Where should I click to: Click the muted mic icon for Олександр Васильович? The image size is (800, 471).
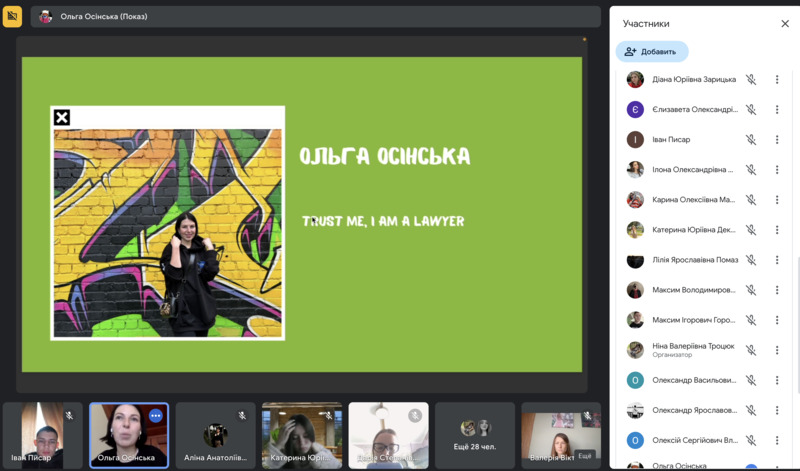click(751, 380)
